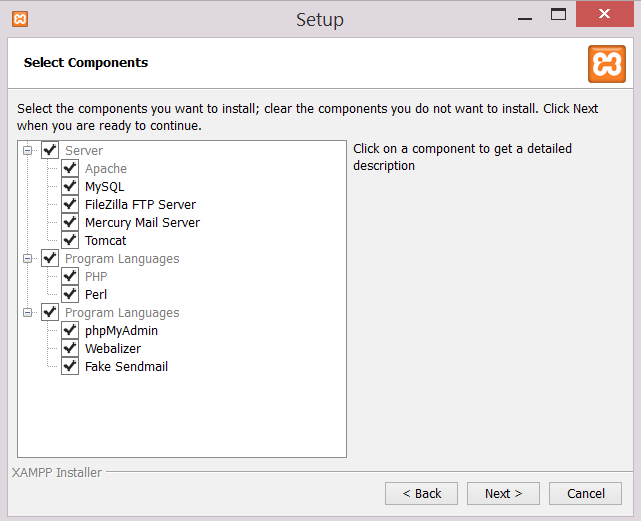Toggle the Perl checkbox
This screenshot has width=641, height=521.
click(x=70, y=295)
